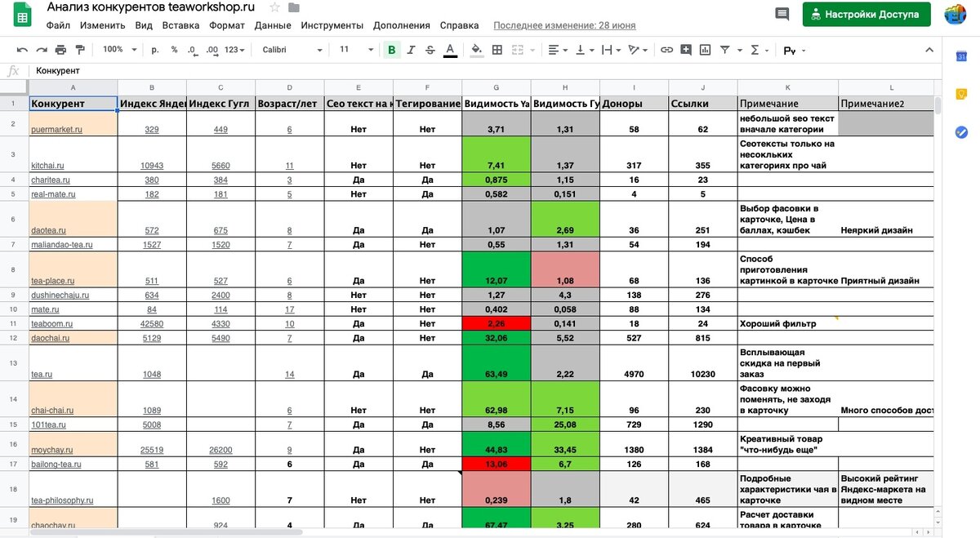Open the font size 11 dropdown
Image resolution: width=980 pixels, height=538 pixels.
coord(355,50)
